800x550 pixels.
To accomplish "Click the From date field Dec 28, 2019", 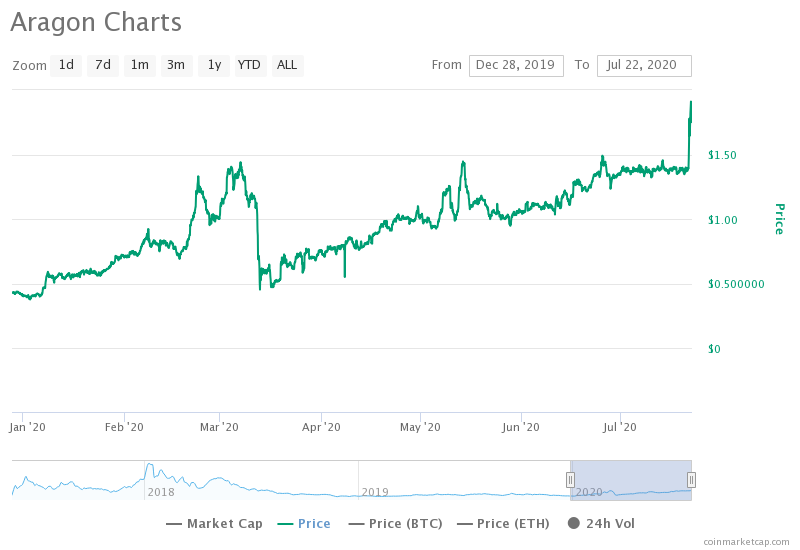I will 516,66.
